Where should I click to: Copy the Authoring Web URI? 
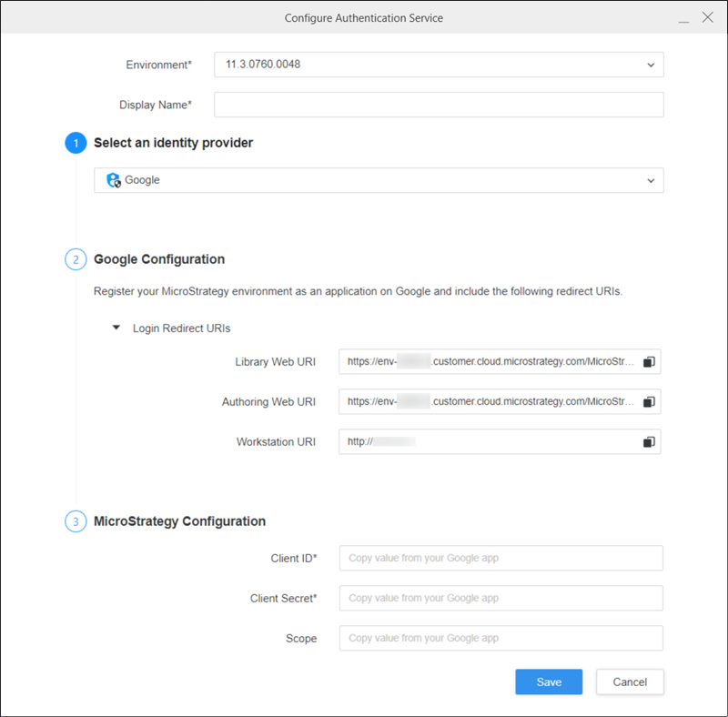pos(649,402)
